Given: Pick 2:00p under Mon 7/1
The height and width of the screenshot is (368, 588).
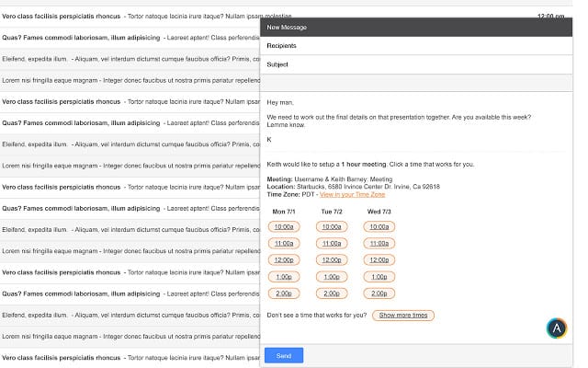Looking at the screenshot, I should click(284, 293).
